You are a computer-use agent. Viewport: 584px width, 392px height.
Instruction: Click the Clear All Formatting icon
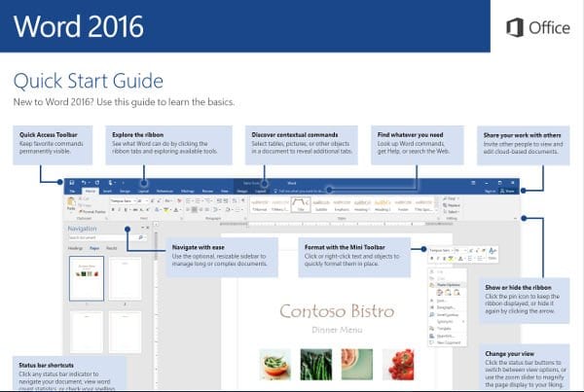[179, 201]
